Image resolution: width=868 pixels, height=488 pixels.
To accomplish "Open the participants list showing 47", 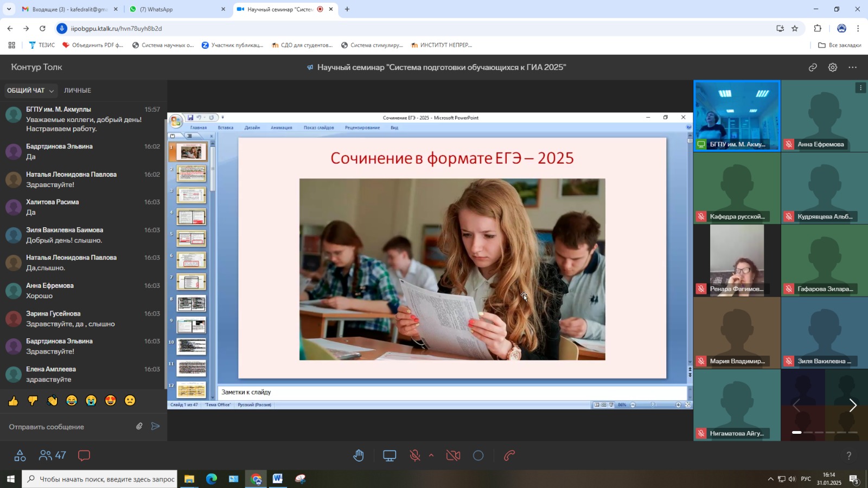I will (53, 455).
